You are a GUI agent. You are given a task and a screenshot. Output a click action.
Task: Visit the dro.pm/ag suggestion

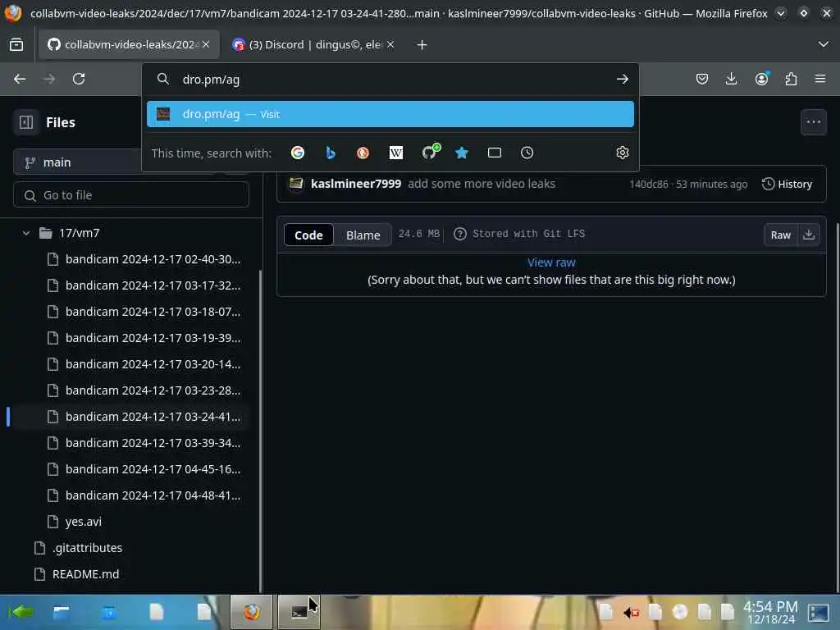390,114
